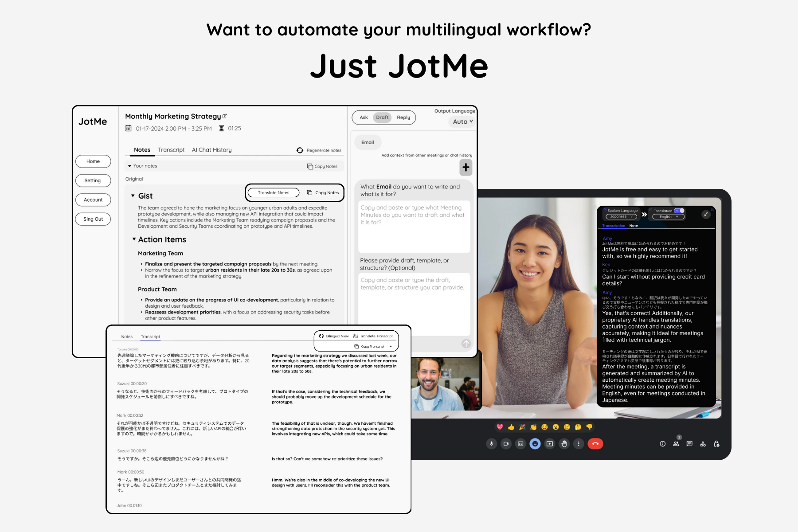Open the meeting chat icon
The image size is (798, 532).
(689, 444)
